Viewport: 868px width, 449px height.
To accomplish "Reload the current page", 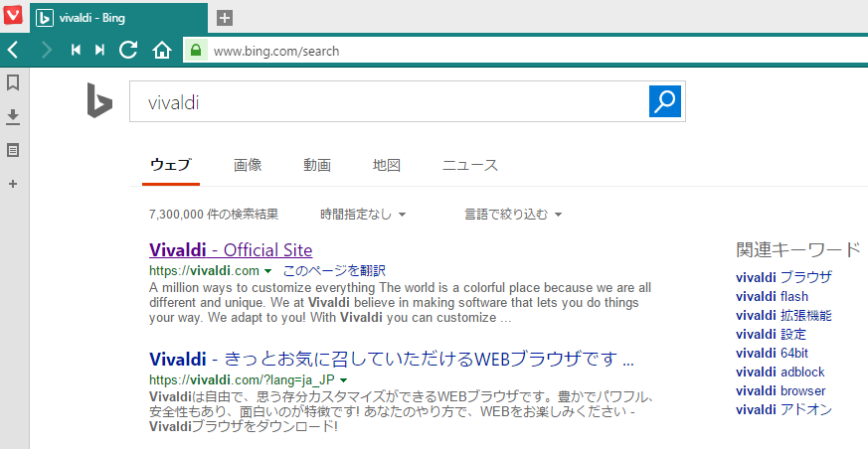I will (x=128, y=51).
